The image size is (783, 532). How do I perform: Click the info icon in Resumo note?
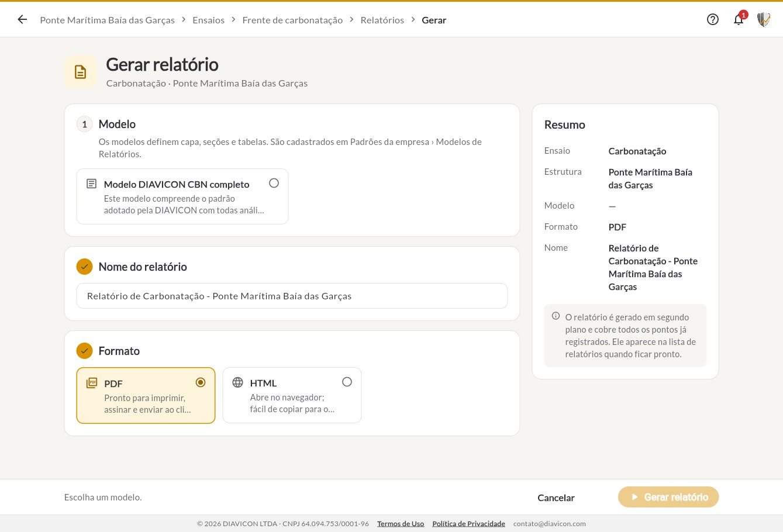(x=556, y=316)
